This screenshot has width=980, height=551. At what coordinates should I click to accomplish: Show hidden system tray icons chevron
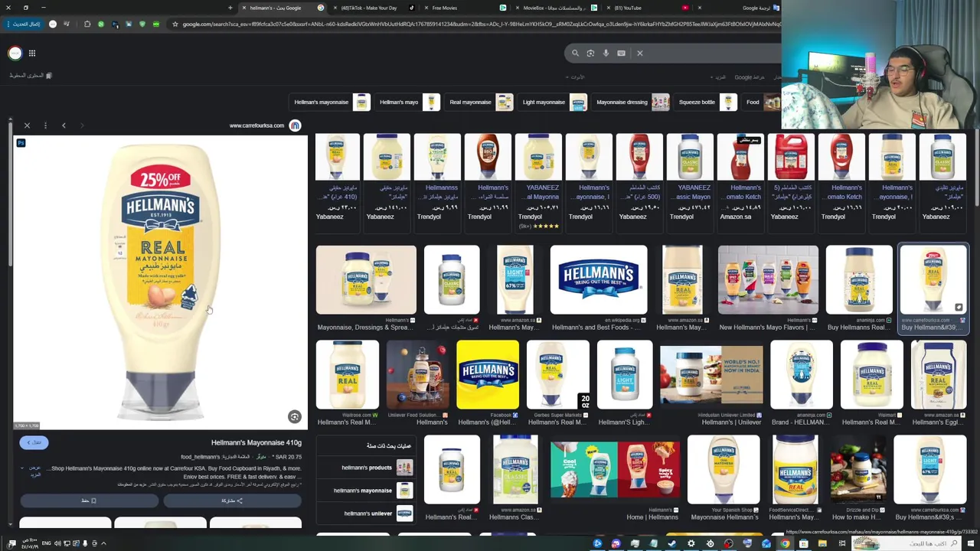[103, 543]
